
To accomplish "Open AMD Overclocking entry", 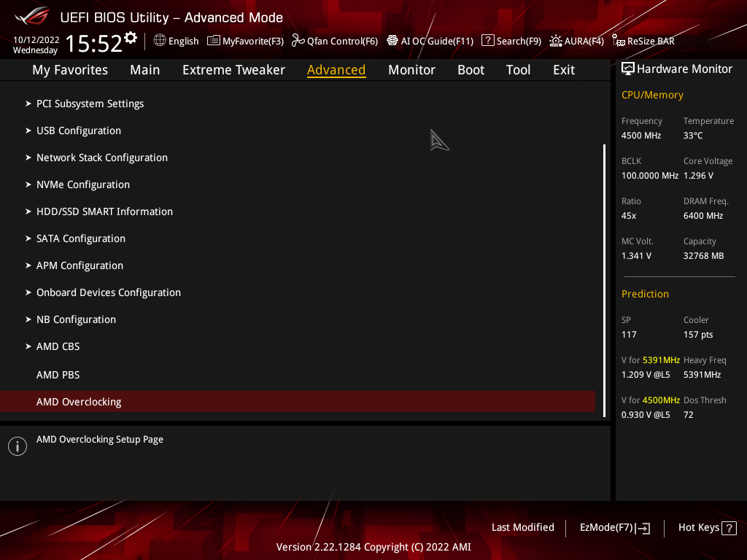I will [298, 402].
